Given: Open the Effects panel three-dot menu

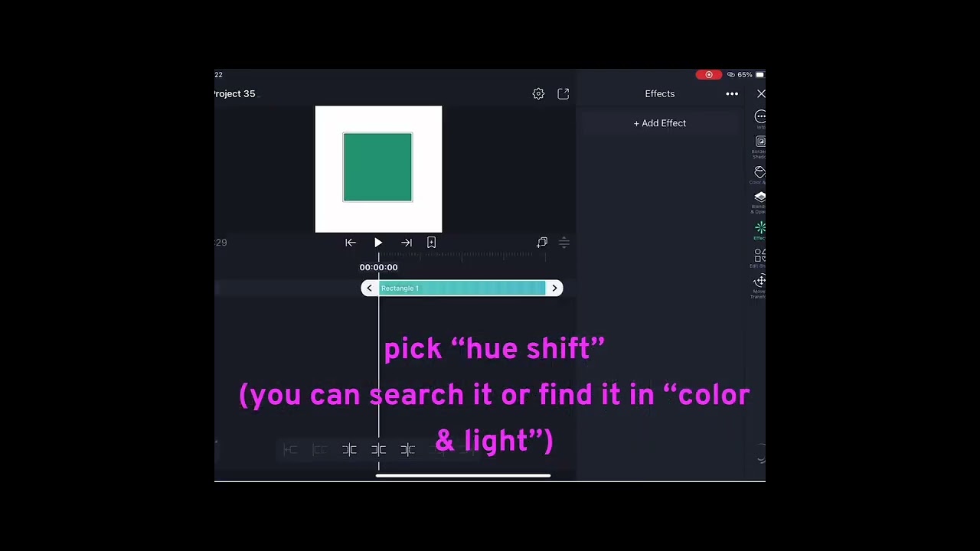Looking at the screenshot, I should (732, 93).
